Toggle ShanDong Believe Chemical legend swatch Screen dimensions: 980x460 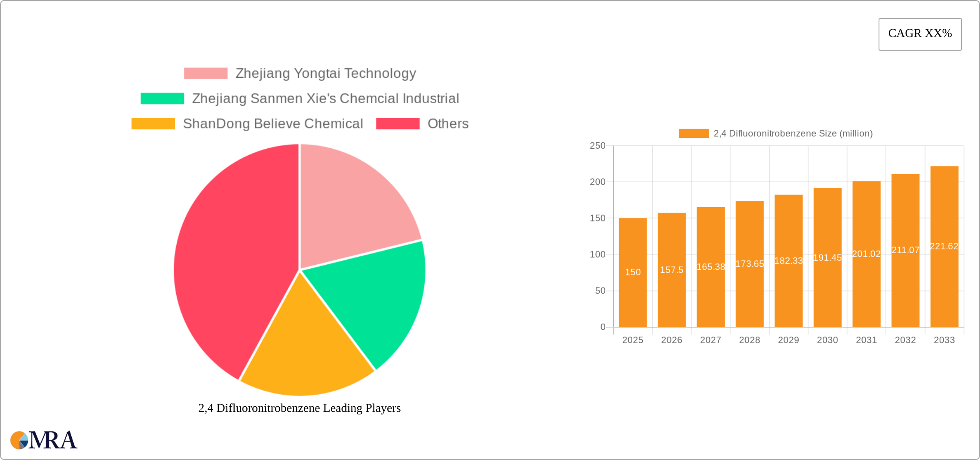click(x=153, y=123)
